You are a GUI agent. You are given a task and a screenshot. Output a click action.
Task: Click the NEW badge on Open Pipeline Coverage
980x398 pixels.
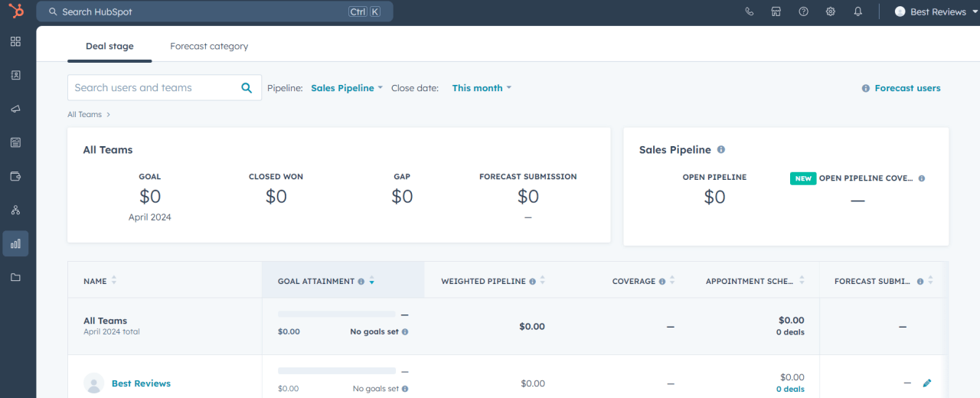pos(803,178)
